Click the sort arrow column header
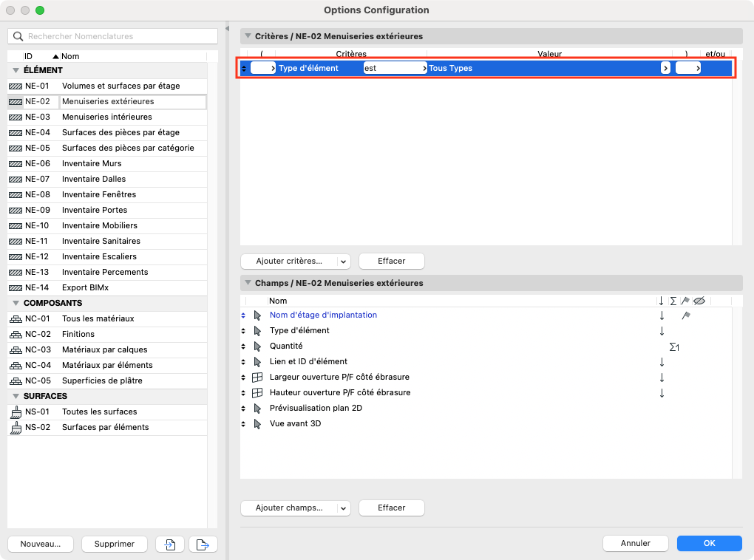Screen dimensions: 754x560 661,301
